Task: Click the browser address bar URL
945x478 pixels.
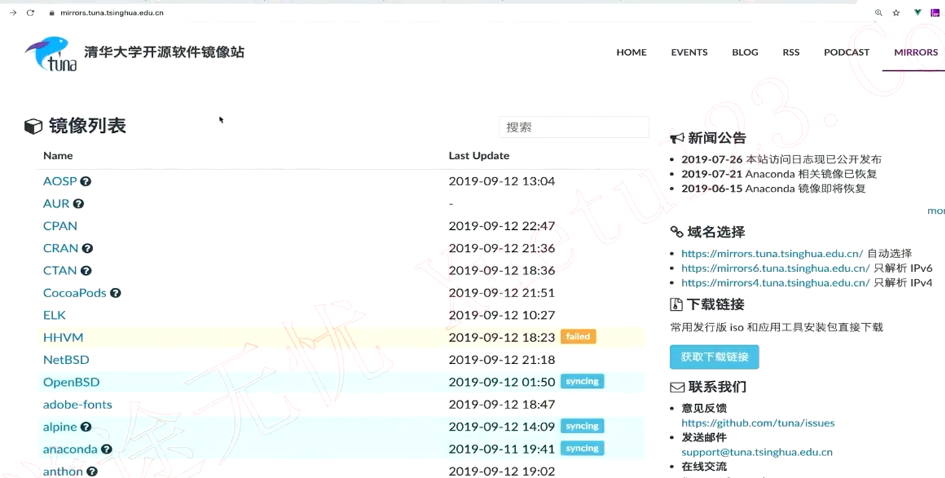Action: [x=111, y=13]
